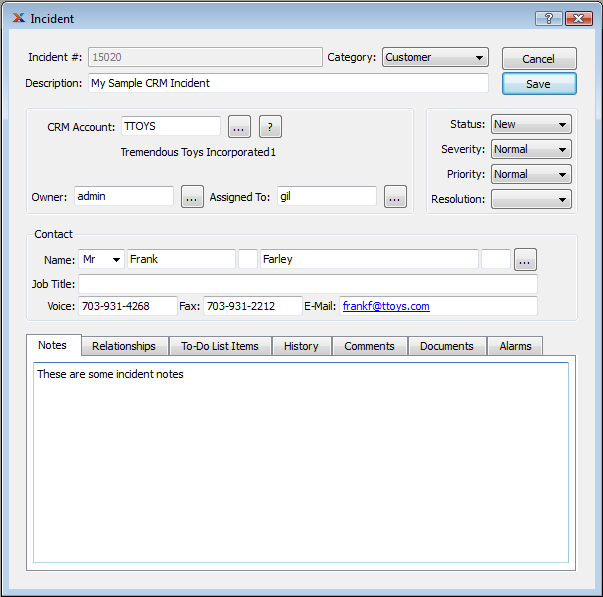Screen dimensions: 603x597
Task: Click the Contact lookup ellipsis button
Action: pyautogui.click(x=525, y=260)
